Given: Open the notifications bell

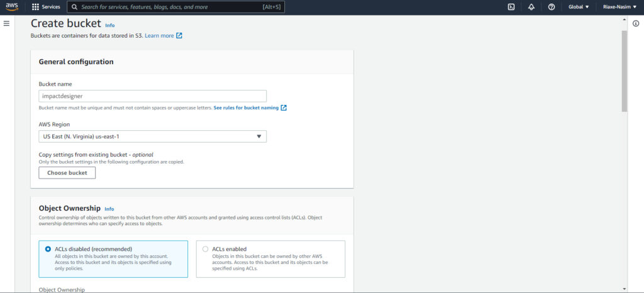Looking at the screenshot, I should pos(531,7).
